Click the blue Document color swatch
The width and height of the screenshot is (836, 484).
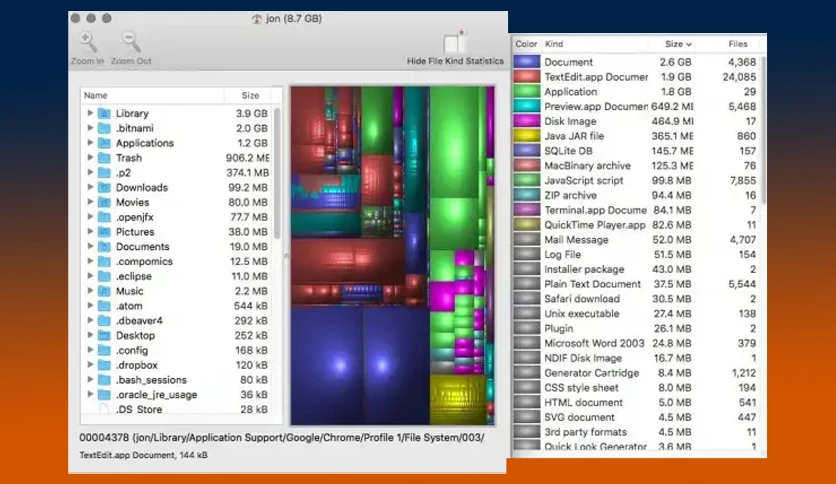tap(527, 62)
